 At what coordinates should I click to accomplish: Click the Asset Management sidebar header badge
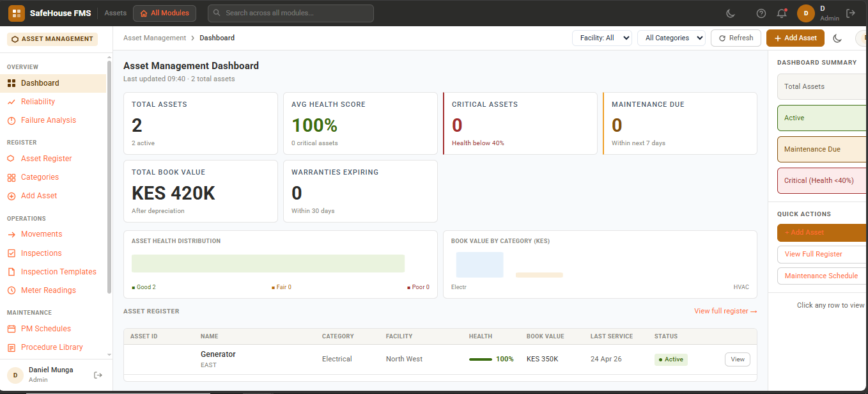[x=52, y=39]
